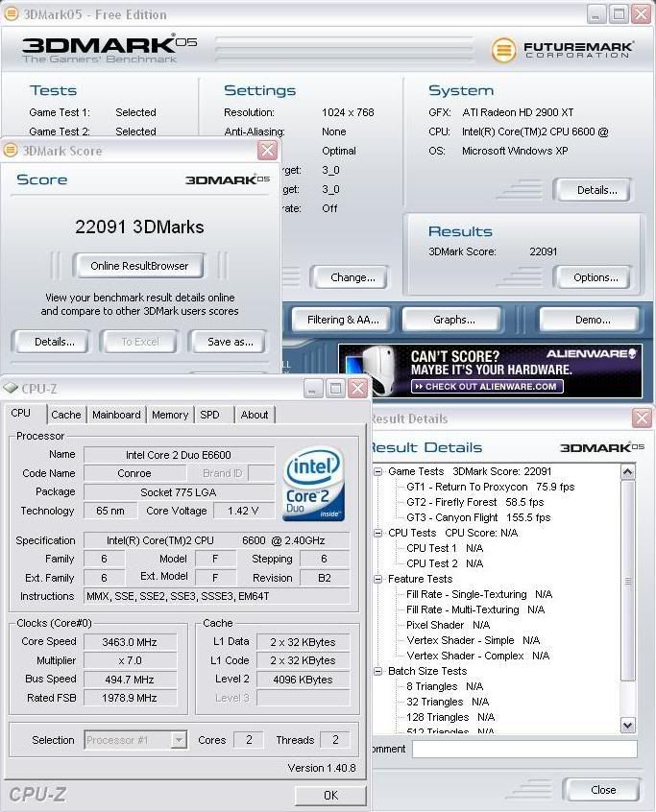Select Fill Rate - Multi-Texturing row

tap(475, 609)
